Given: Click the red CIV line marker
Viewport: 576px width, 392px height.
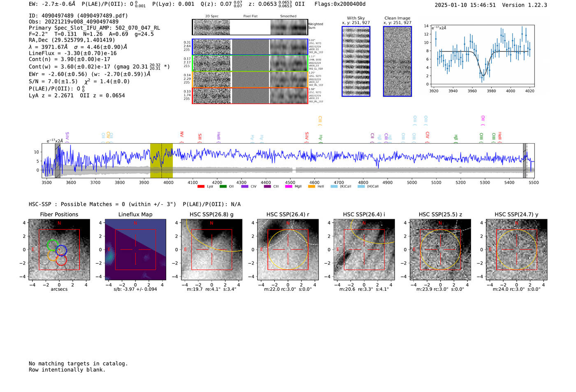Looking at the screenshot, I should pos(427,136).
